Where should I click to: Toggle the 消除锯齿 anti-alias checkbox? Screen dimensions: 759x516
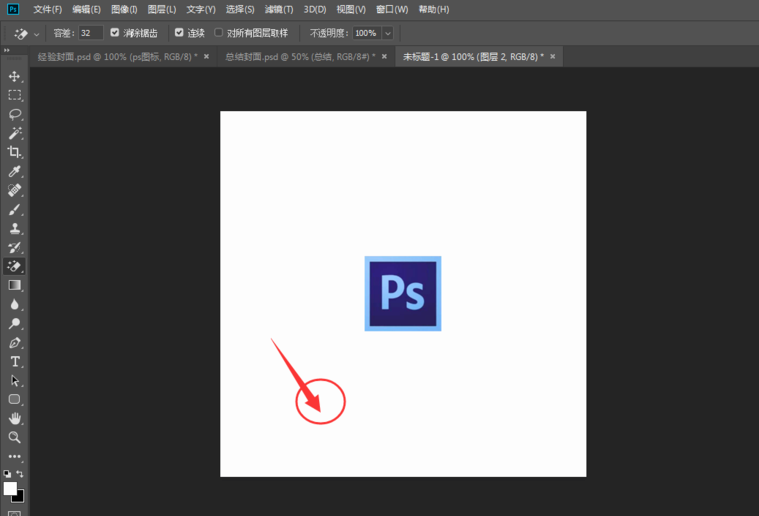point(115,32)
